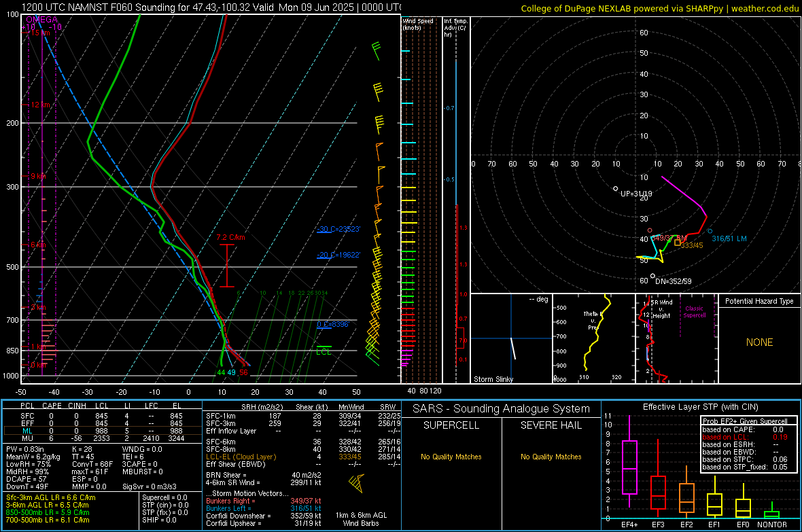Click the yellow 1km & 6km wind barb icon
This screenshot has width=802, height=532.
tap(357, 483)
